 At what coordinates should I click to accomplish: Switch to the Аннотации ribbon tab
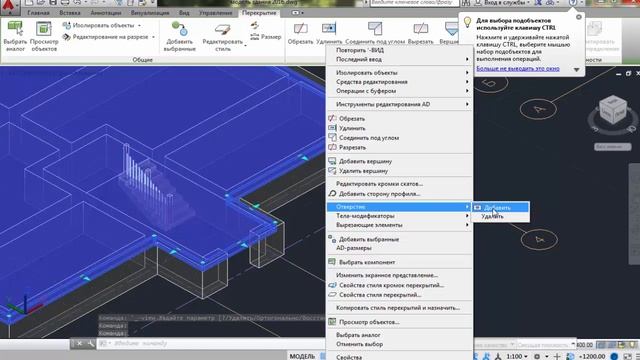click(x=106, y=13)
